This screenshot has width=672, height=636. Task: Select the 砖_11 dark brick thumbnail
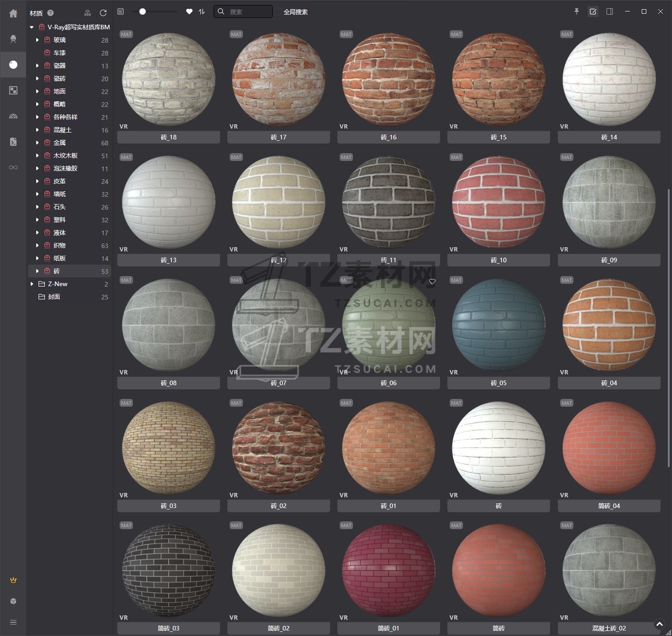point(389,202)
